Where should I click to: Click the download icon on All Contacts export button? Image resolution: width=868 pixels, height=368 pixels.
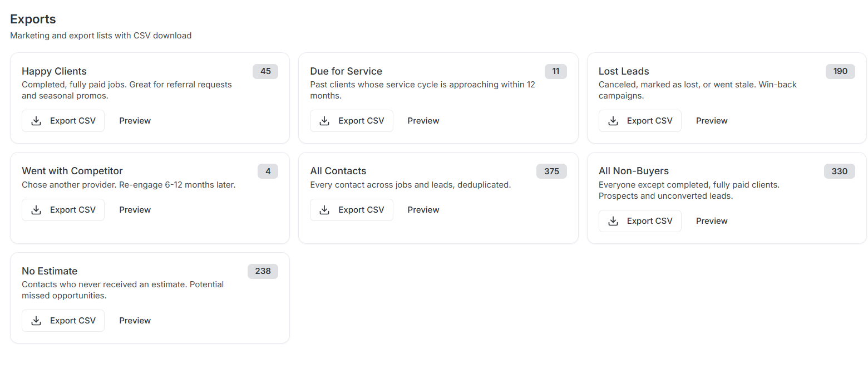tap(324, 209)
